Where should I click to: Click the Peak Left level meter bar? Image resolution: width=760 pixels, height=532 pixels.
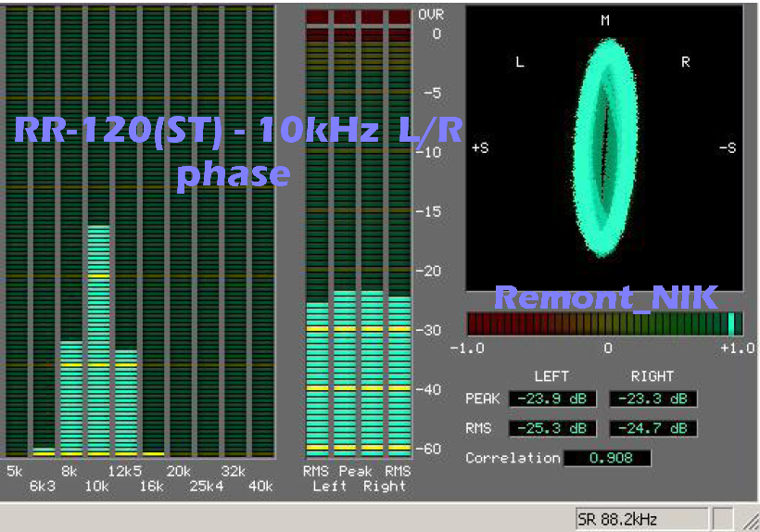pos(345,373)
